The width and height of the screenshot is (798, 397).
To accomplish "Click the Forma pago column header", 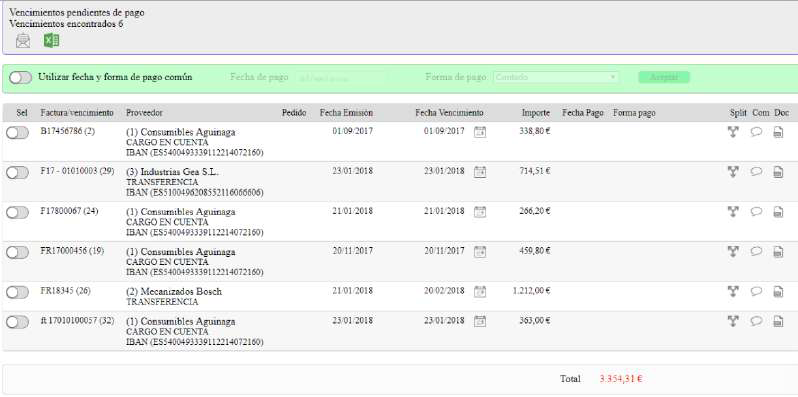I will point(634,112).
